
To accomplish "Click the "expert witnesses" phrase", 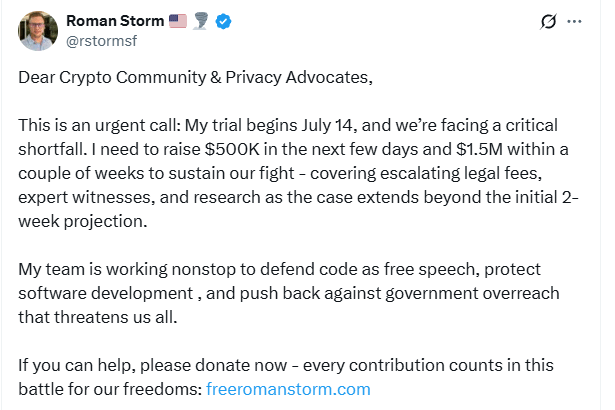I will pos(82,197).
